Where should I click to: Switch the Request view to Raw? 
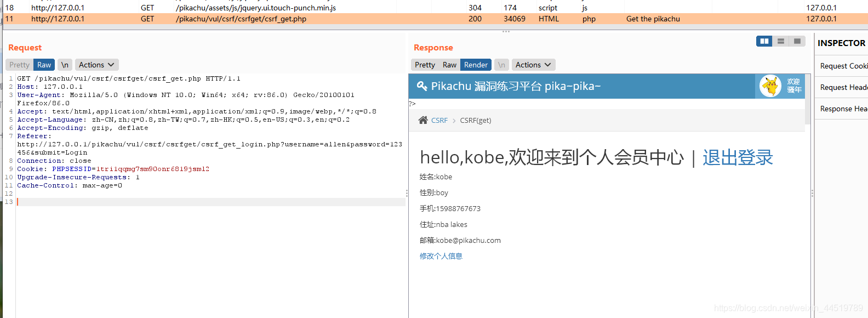point(44,65)
